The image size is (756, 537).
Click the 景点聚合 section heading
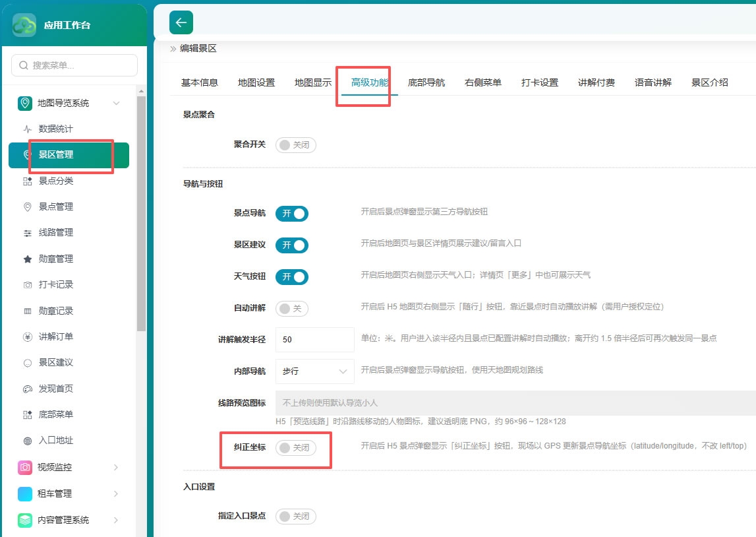[x=198, y=114]
